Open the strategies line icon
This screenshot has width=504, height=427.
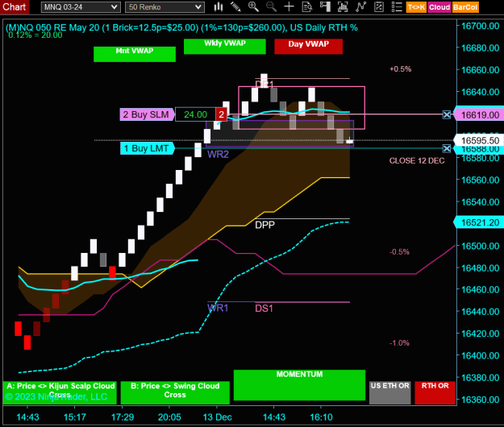(x=361, y=6)
